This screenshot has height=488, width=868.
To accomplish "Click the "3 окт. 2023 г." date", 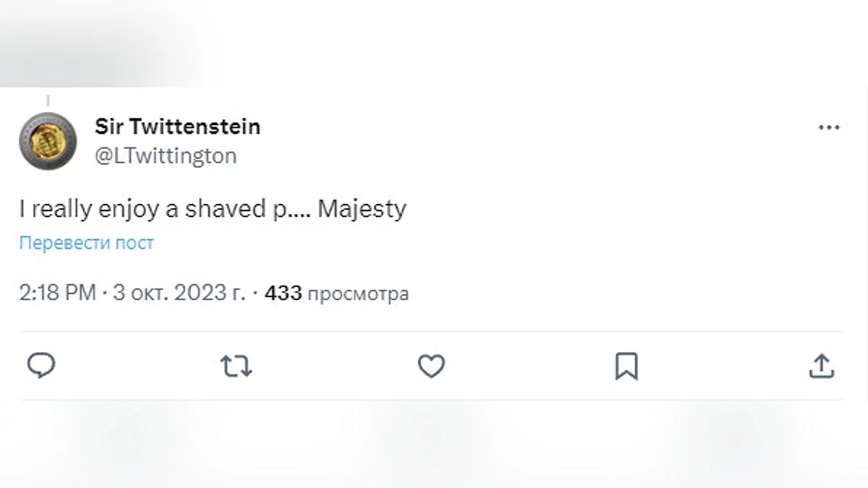I will (x=179, y=294).
